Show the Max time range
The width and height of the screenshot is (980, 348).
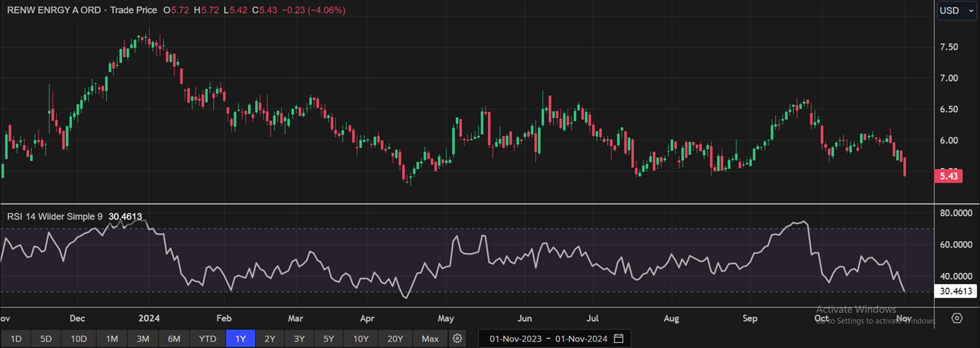(x=430, y=339)
